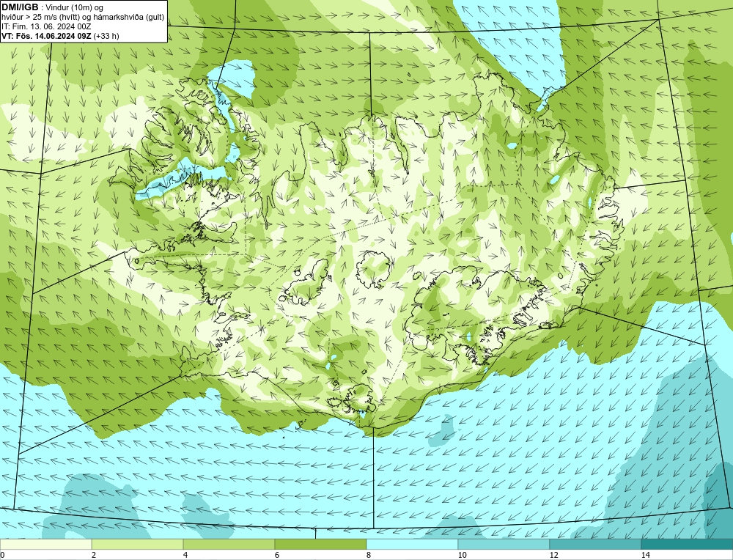Click the legend color segment between 4 and 6
This screenshot has width=733, height=560.
(x=229, y=544)
